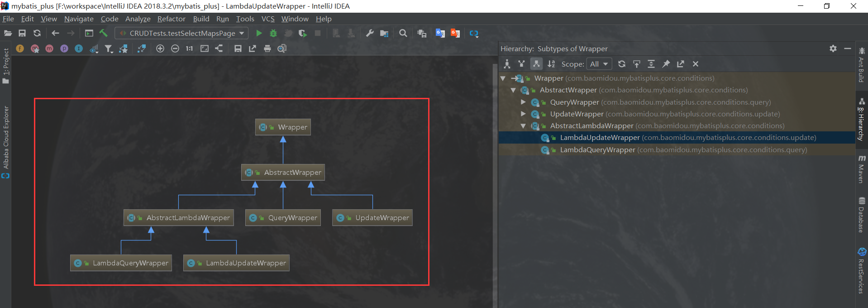Click the blue Google Translate icon
The width and height of the screenshot is (868, 308).
(440, 33)
